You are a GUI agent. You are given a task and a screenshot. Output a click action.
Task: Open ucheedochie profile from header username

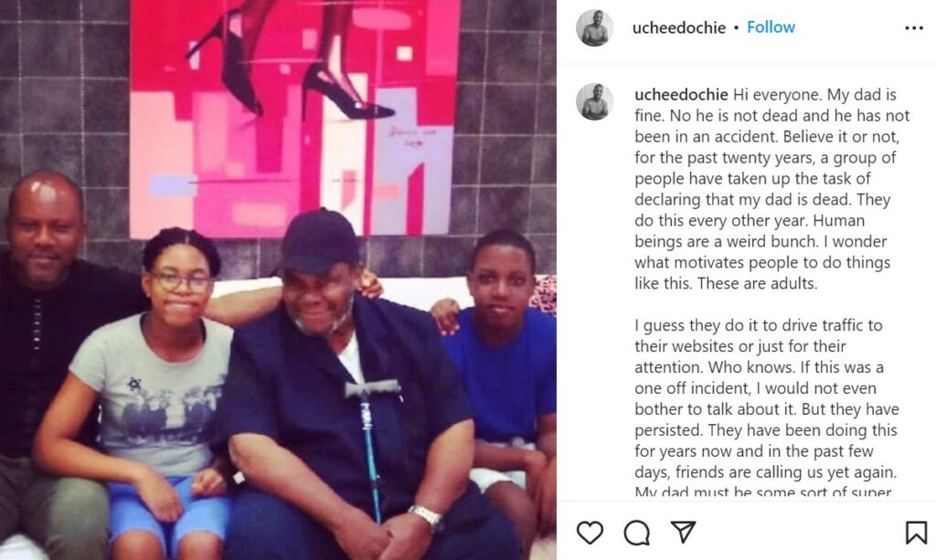click(x=679, y=28)
